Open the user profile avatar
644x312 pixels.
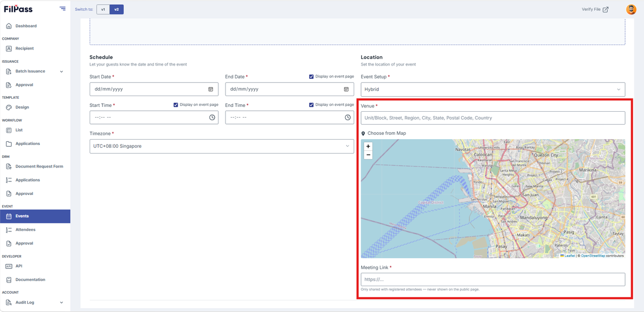point(631,9)
